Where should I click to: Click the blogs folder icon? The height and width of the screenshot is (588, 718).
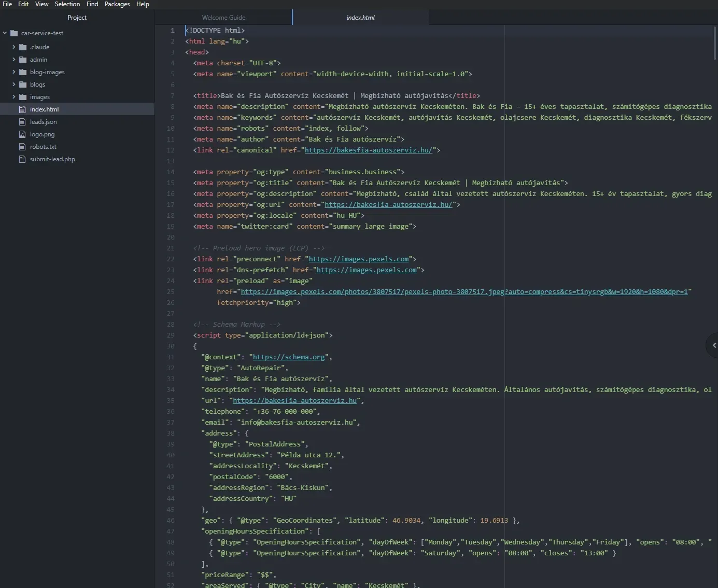[23, 85]
